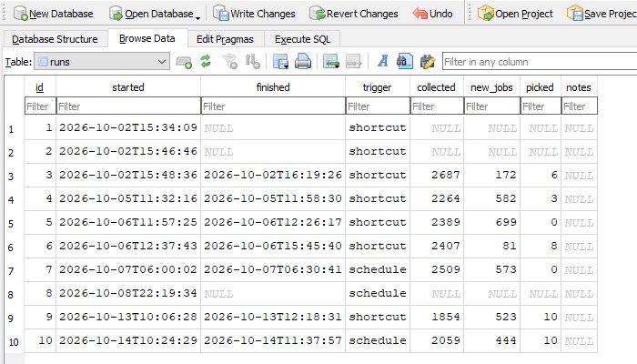Refresh the table data with the green arrows icon
The image size is (637, 364).
[206, 62]
